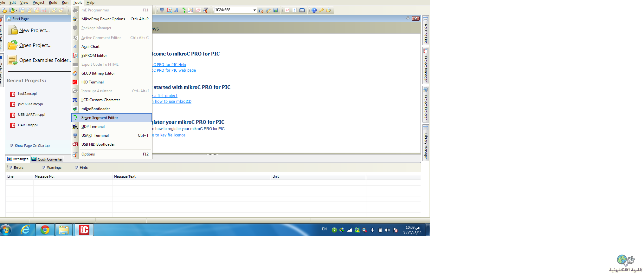Open the 1024x768 resolution dropdown
Image resolution: width=644 pixels, height=277 pixels.
pyautogui.click(x=254, y=10)
